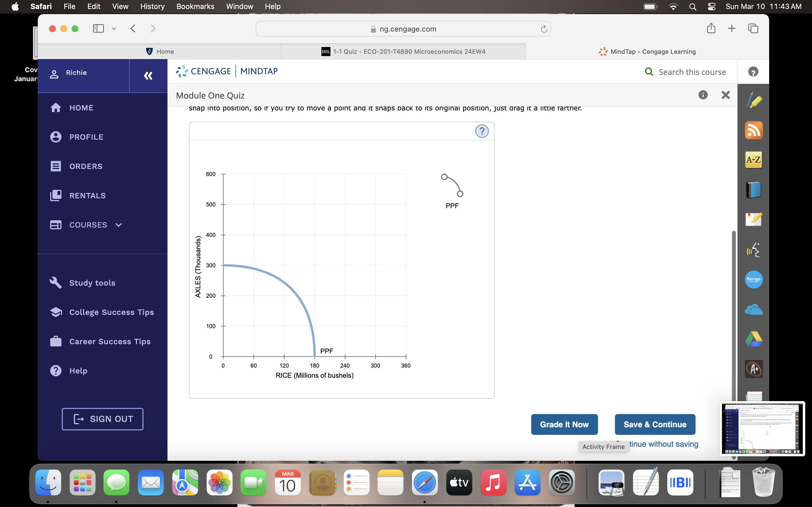The height and width of the screenshot is (507, 812).
Task: Open Safari sidebar options dropdown
Action: pyautogui.click(x=114, y=28)
